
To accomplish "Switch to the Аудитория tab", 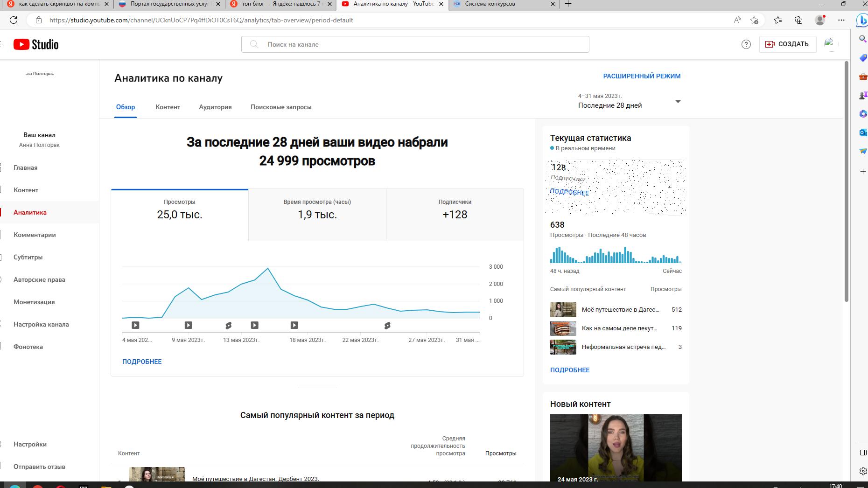I will click(215, 107).
